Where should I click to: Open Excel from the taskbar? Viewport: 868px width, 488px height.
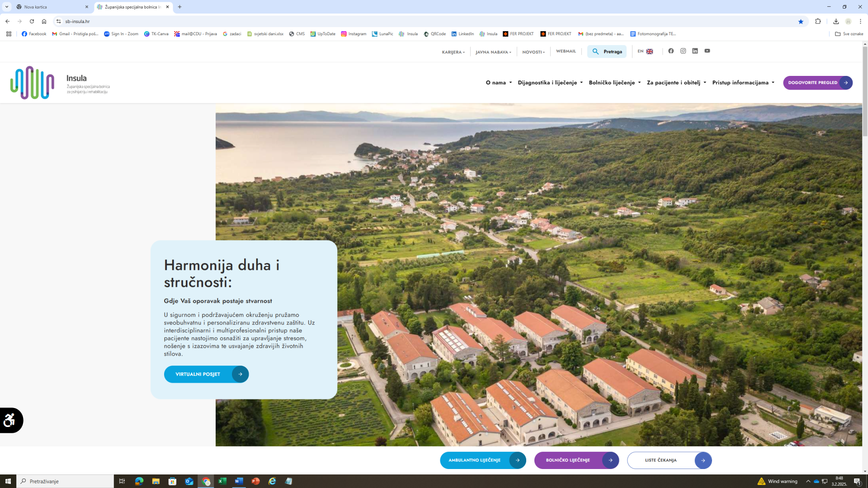coord(222,481)
